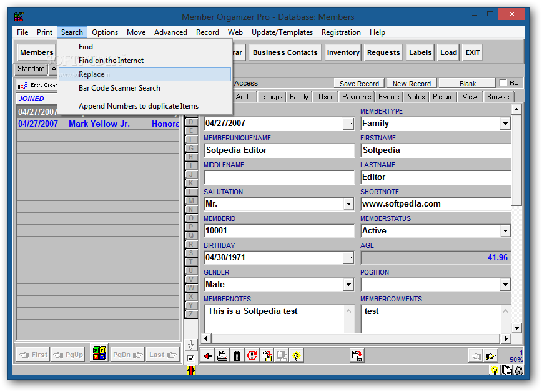Viewport: 542px width, 392px height.
Task: Click the status bar pages icon
Action: (507, 370)
